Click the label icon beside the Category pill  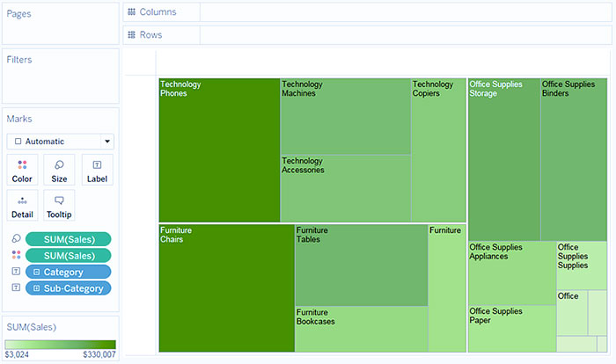coord(16,272)
